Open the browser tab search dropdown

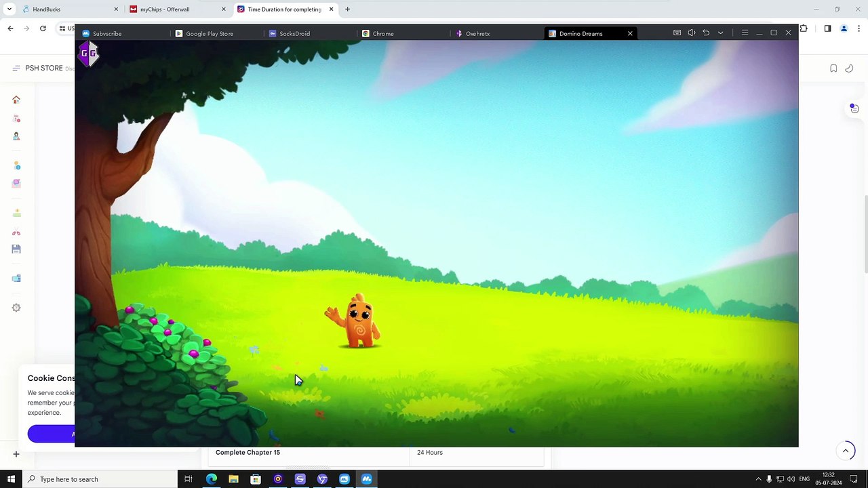pos(9,9)
